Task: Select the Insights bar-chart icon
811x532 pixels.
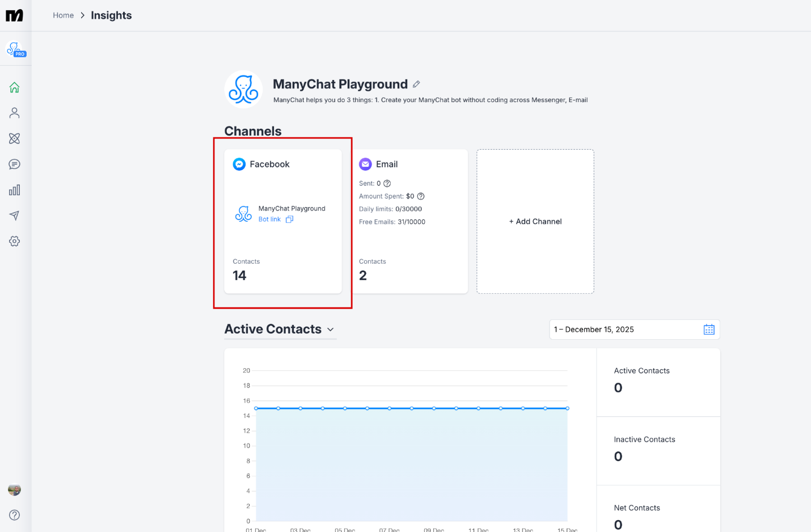Action: click(x=14, y=189)
